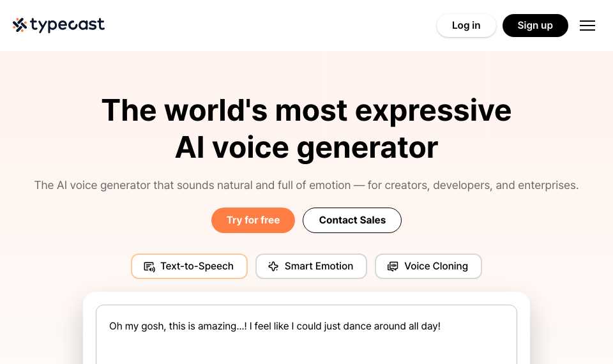The image size is (613, 364).
Task: Switch to the Voice Cloning tab
Action: tap(428, 266)
